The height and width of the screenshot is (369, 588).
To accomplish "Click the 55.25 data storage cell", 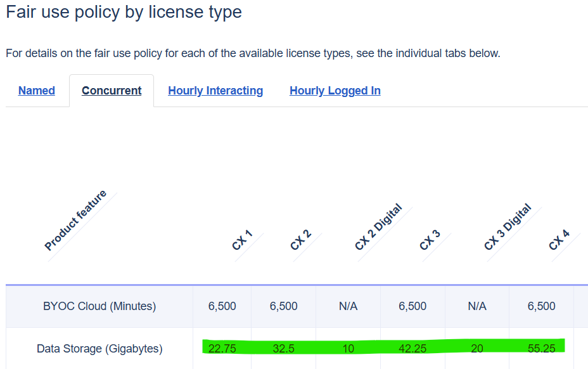I will tap(542, 349).
